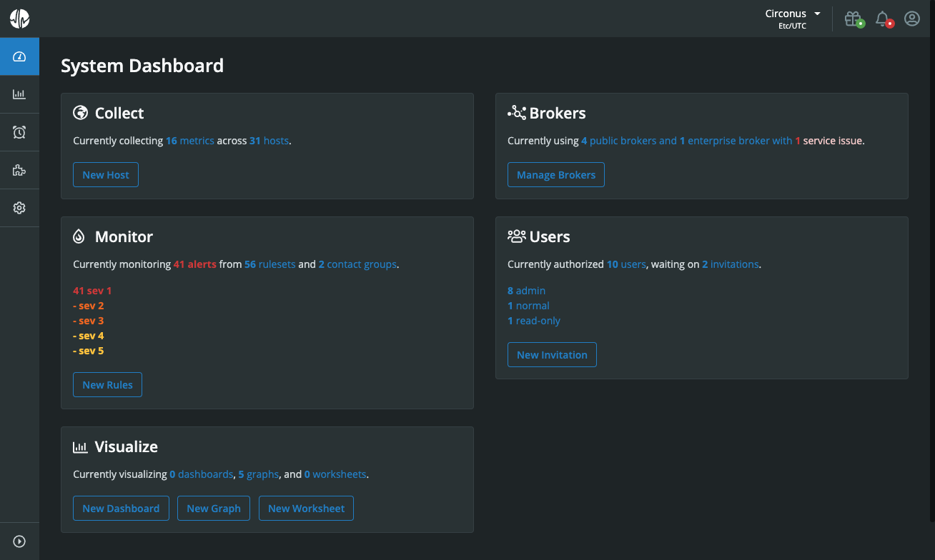Viewport: 935px width, 560px height.
Task: Click the New Host button
Action: click(x=105, y=174)
